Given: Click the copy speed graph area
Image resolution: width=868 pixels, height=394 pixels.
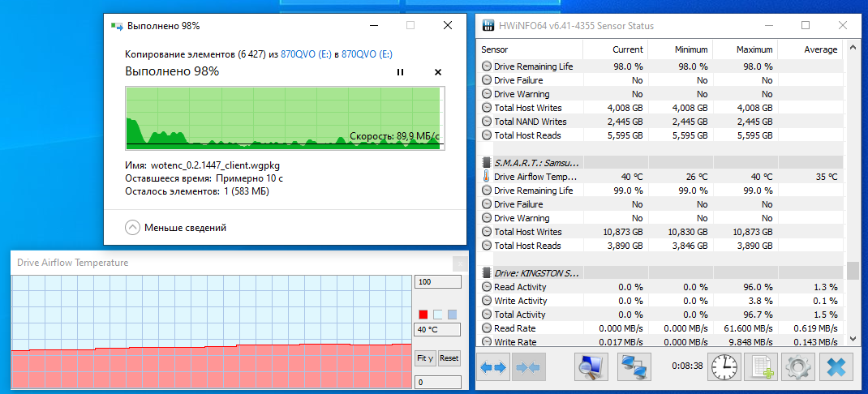Looking at the screenshot, I should [x=285, y=118].
